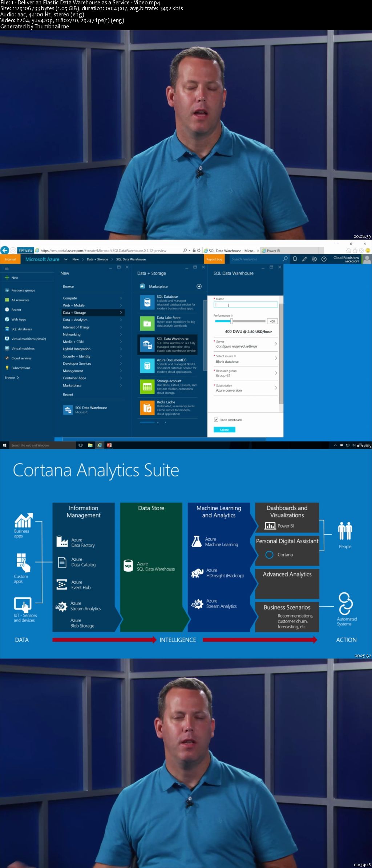Click the Data + Storage breadcrumb
Screen dimensions: 372x868
[x=97, y=259]
